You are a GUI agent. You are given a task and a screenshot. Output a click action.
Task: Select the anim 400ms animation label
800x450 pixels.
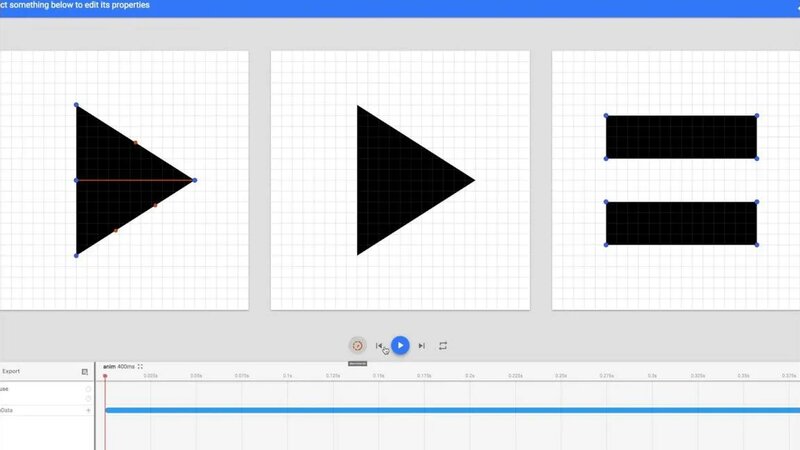118,367
